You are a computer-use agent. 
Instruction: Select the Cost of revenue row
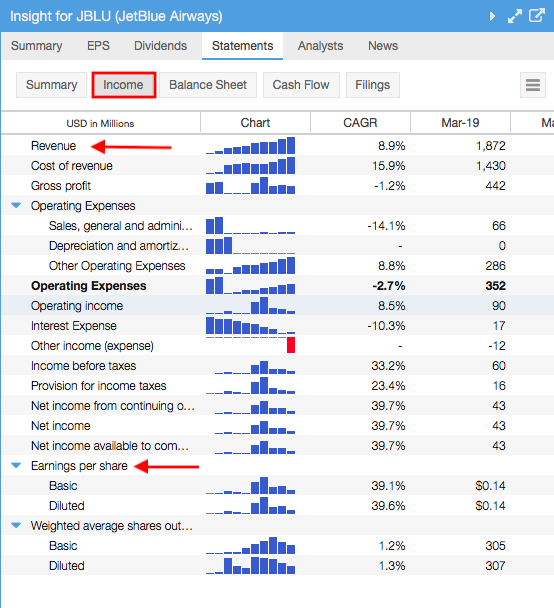[x=277, y=166]
